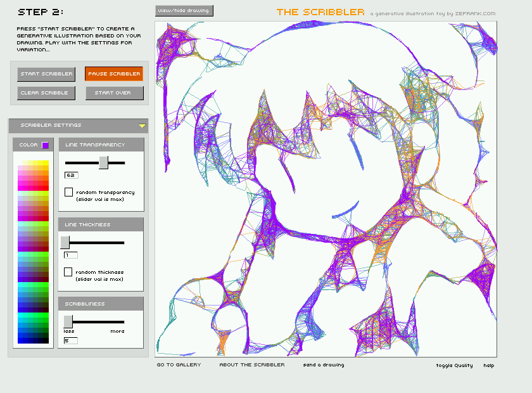
Task: Click the Line Thickness panel header
Action: tap(101, 224)
